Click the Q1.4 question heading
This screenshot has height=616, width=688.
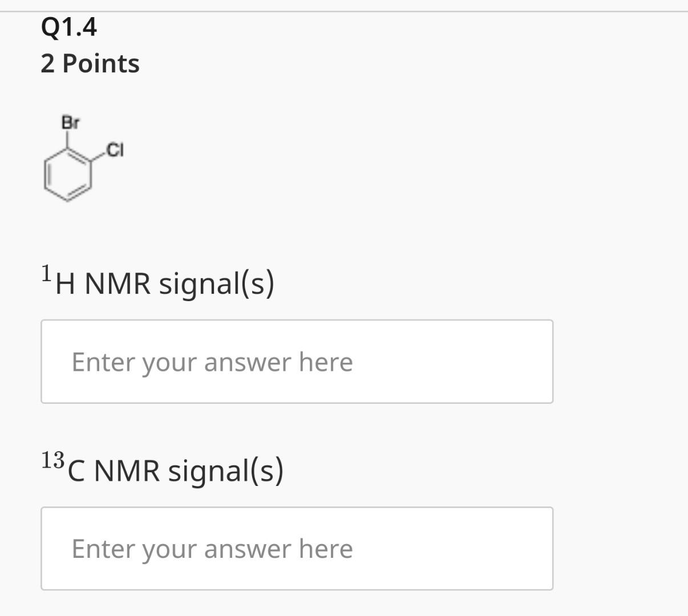click(68, 25)
